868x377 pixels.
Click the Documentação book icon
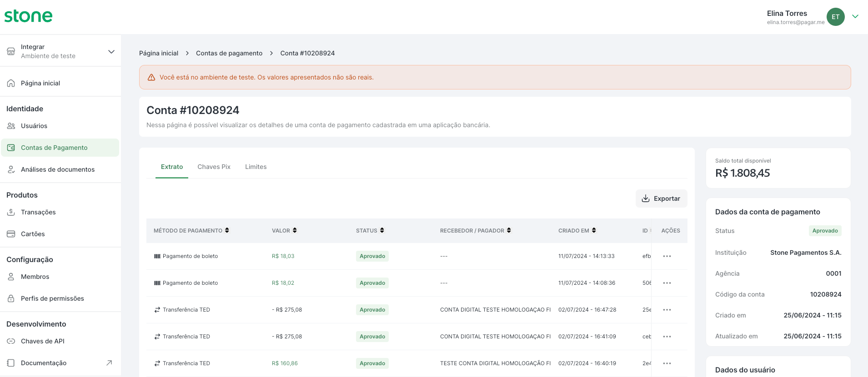(11, 363)
